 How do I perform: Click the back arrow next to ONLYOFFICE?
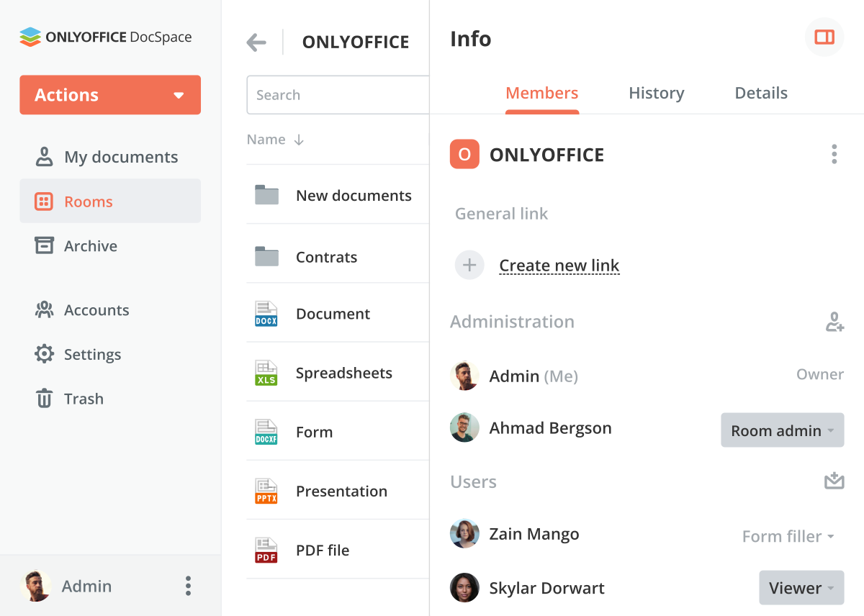click(256, 42)
